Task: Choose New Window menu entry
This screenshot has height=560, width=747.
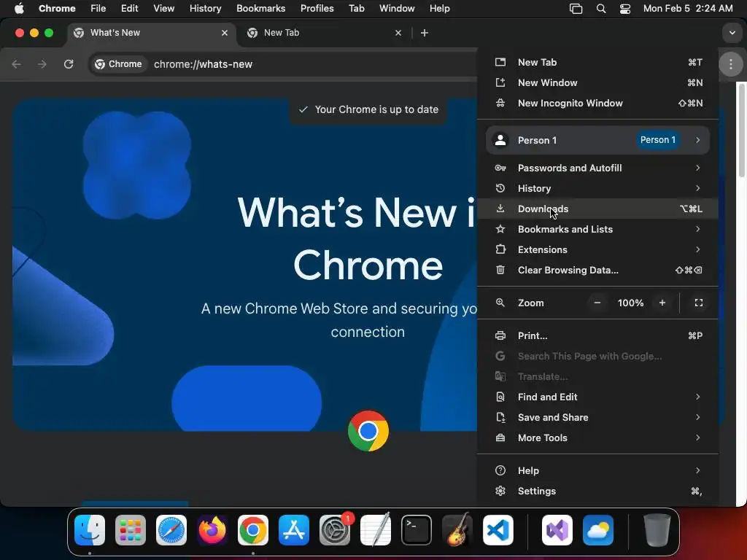Action: click(x=598, y=83)
